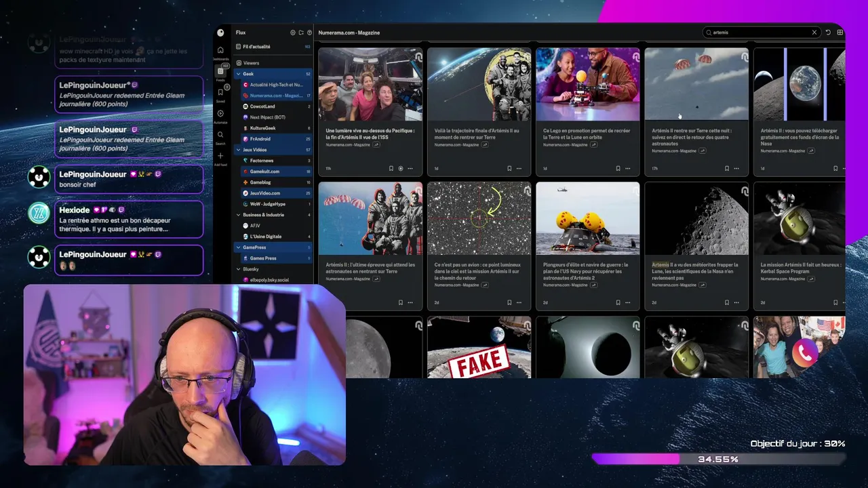Image resolution: width=868 pixels, height=488 pixels.
Task: Open 'Voilà la trajectoire finale d'Artémis II' headline
Action: pos(477,134)
